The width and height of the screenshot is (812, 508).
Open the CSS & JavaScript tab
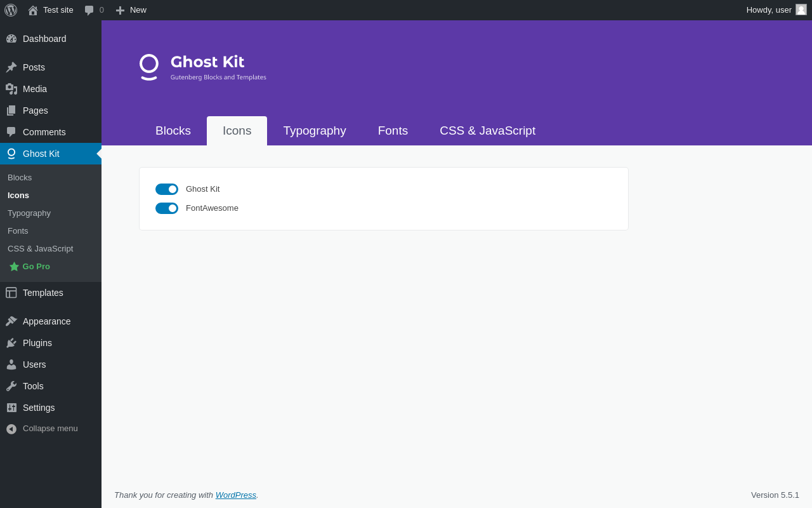487,131
